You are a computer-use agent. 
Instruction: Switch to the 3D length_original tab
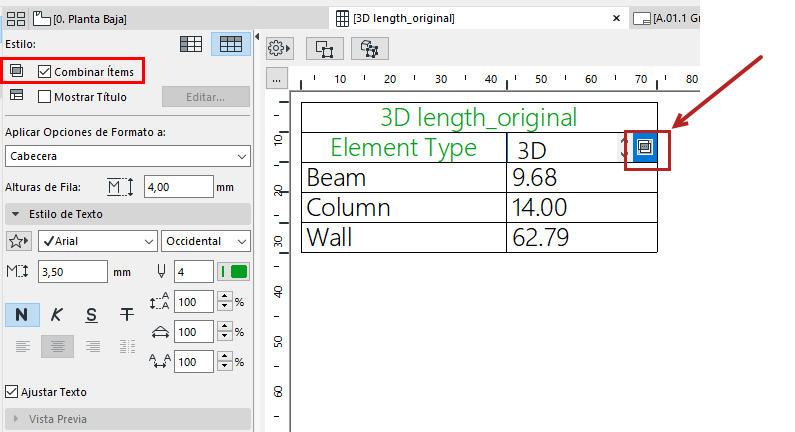point(405,18)
